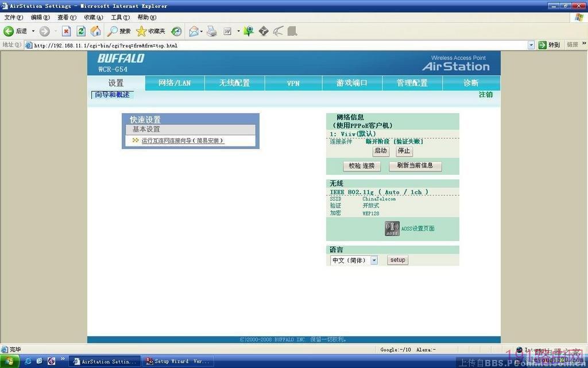Click the AOSS icon
Screen dimensions: 588x368
[392, 228]
